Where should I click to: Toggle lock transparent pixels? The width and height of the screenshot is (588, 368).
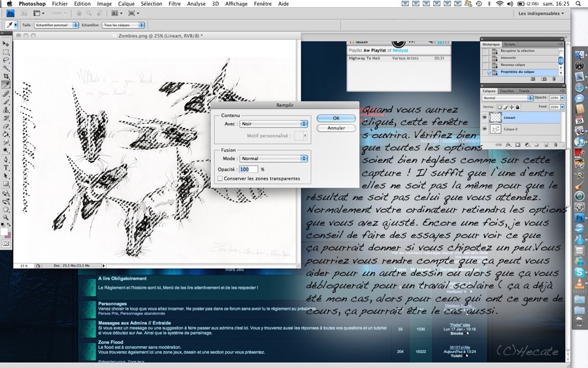[x=499, y=107]
